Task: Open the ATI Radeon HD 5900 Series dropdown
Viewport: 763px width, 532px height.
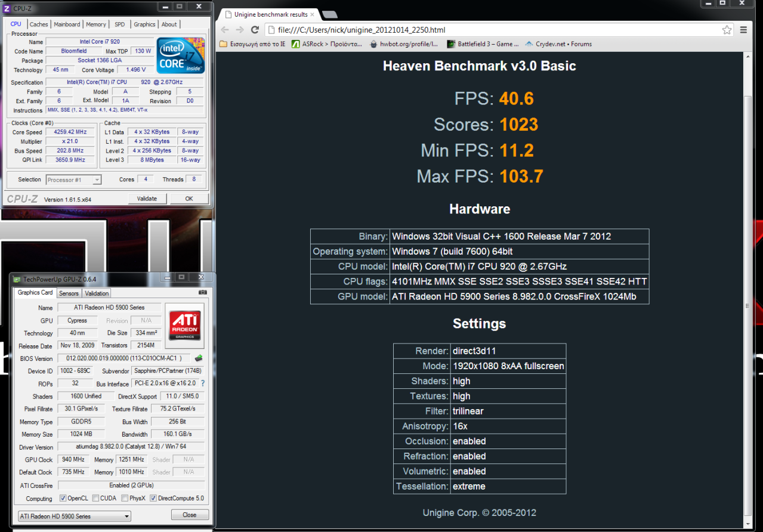Action: click(75, 516)
